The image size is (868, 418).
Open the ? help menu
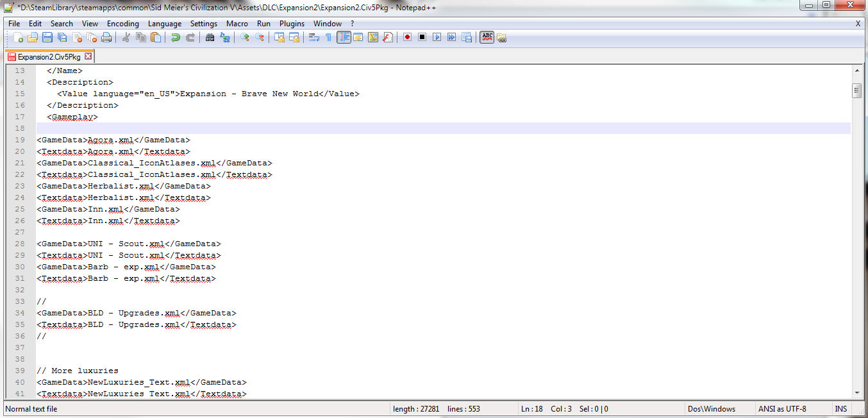(352, 24)
